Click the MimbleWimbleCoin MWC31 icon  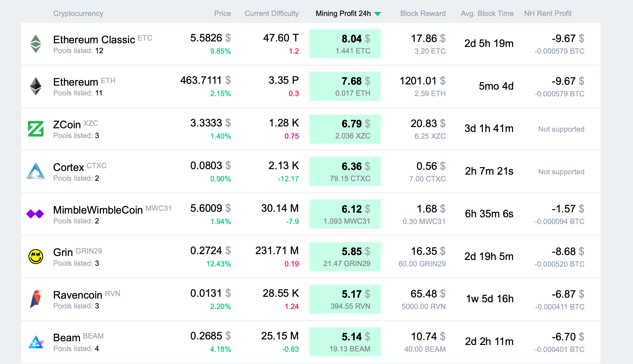pos(36,214)
